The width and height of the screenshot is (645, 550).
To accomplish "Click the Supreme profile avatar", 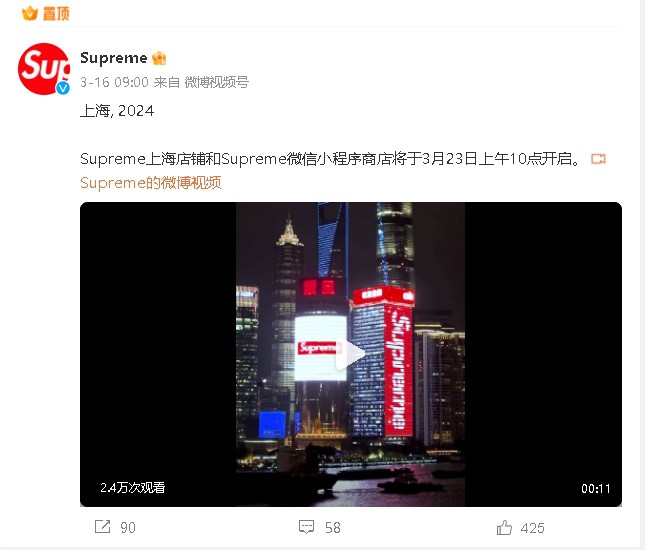I will tap(44, 69).
